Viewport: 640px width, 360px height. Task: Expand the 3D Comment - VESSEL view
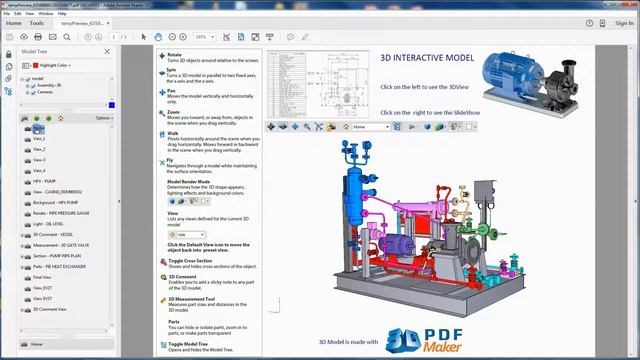coord(22,235)
